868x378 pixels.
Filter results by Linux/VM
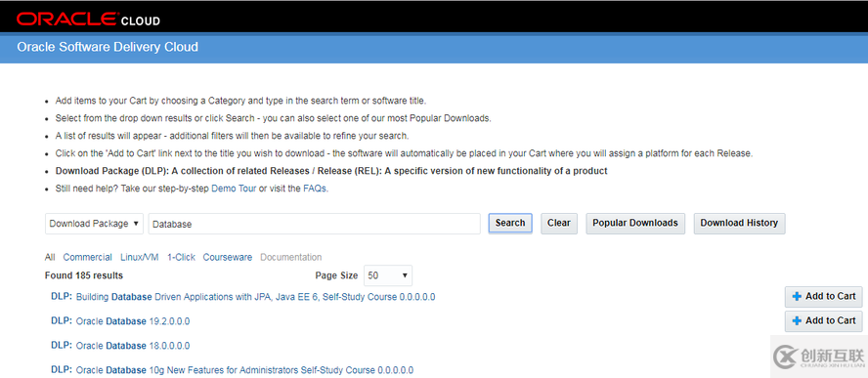click(140, 257)
